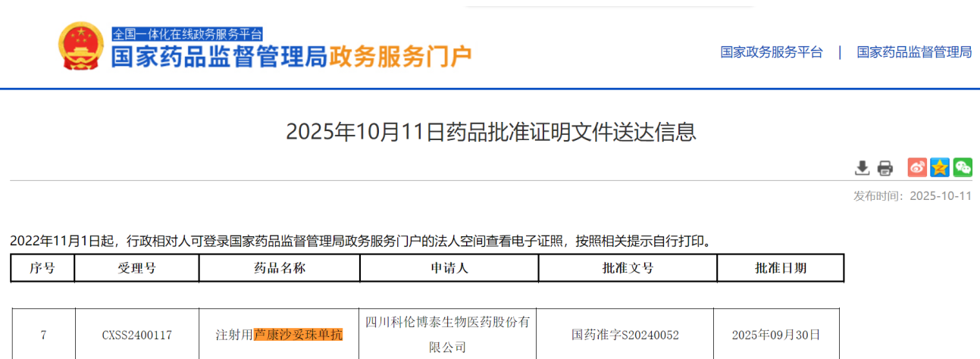Screen dimensions: 980x359
Task: Click approval number 国药准字S20240052
Action: pos(625,335)
